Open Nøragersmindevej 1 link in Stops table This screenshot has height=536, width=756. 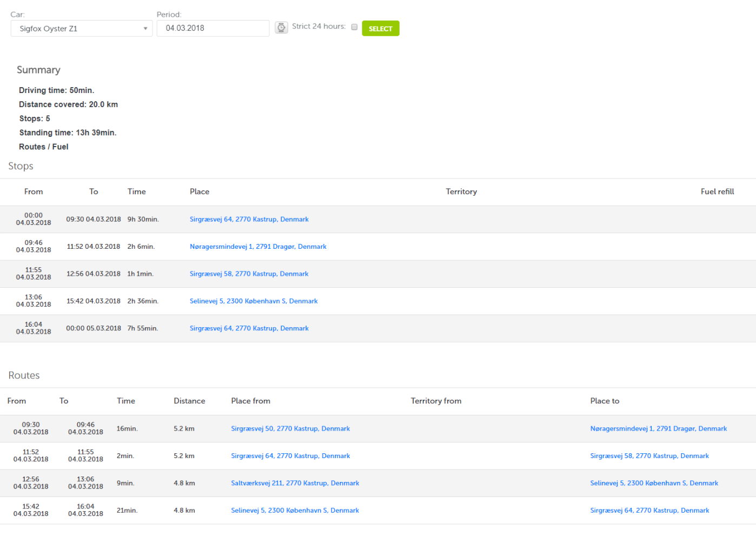[x=258, y=247]
